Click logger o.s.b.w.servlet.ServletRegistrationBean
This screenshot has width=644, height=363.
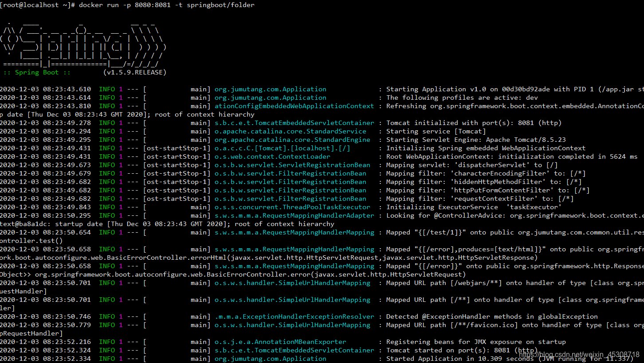(292, 165)
